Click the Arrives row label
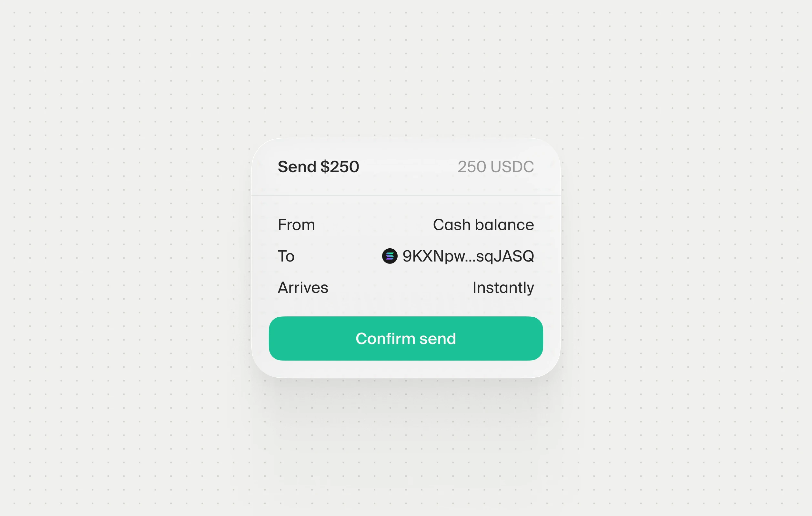The width and height of the screenshot is (812, 516). pos(303,287)
